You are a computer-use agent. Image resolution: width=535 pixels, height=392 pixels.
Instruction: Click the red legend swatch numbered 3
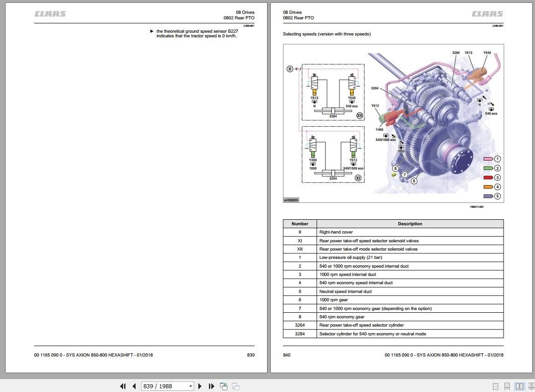pos(488,178)
